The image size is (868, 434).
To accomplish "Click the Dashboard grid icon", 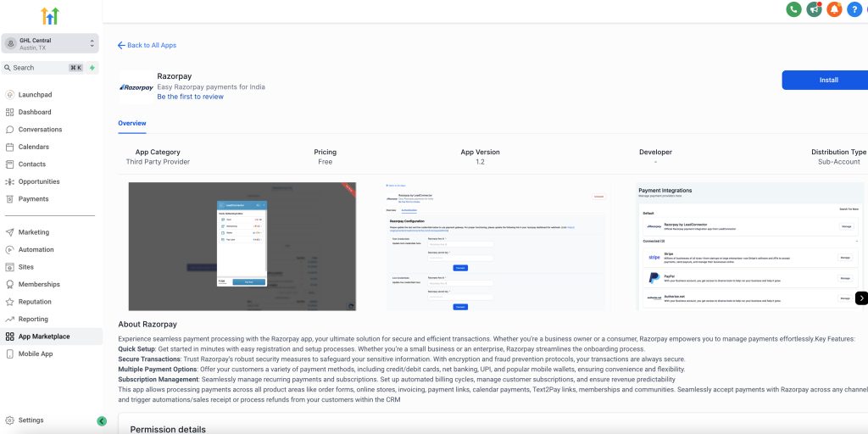I will click(9, 112).
